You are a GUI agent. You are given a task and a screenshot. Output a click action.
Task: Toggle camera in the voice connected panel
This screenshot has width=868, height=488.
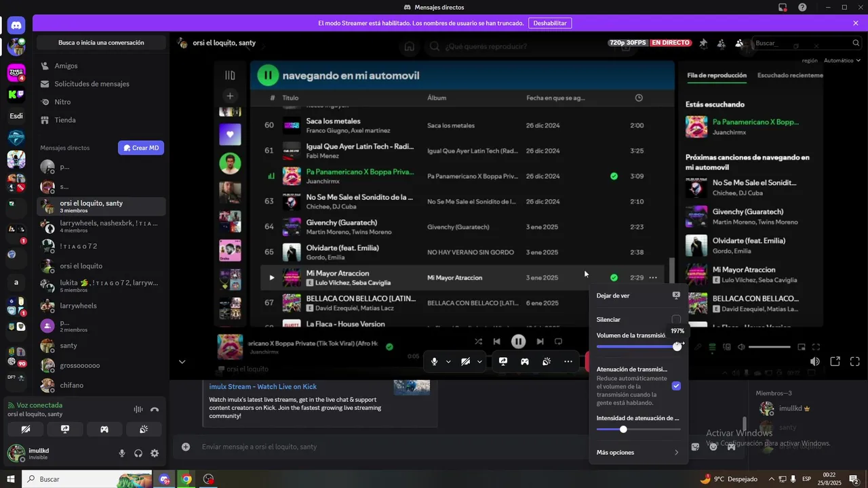(x=26, y=429)
